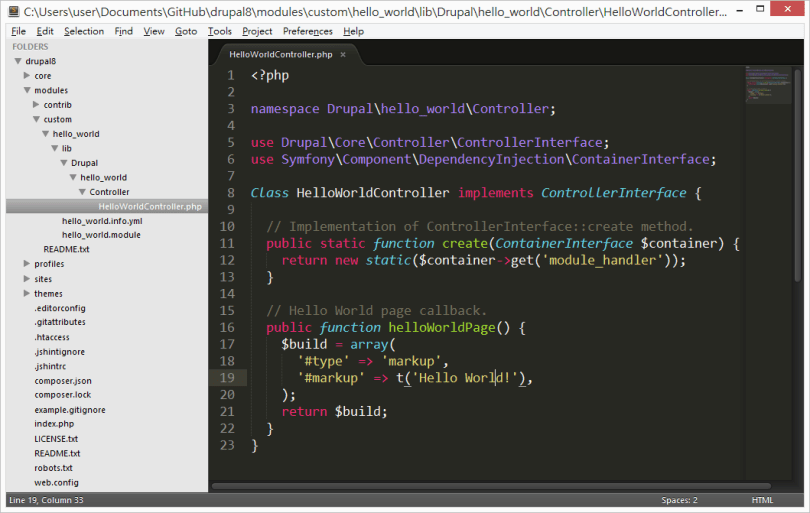Close the HelloWorldController.php tab
The height and width of the screenshot is (513, 810).
click(343, 54)
